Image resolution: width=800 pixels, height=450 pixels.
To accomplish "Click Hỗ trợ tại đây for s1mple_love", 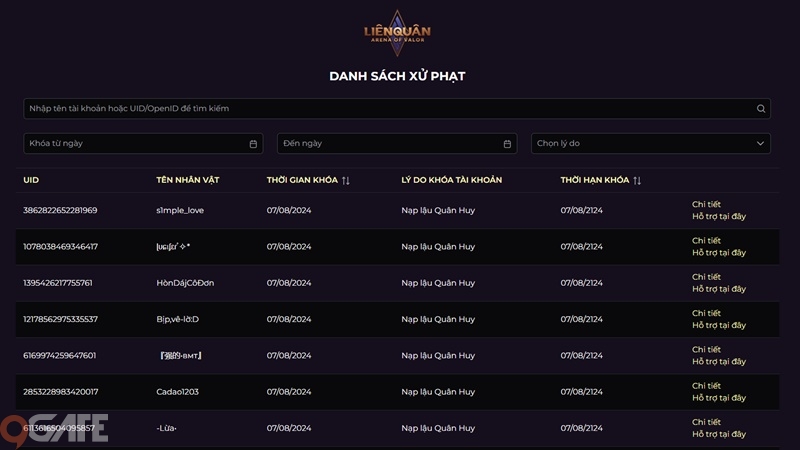I will point(719,216).
